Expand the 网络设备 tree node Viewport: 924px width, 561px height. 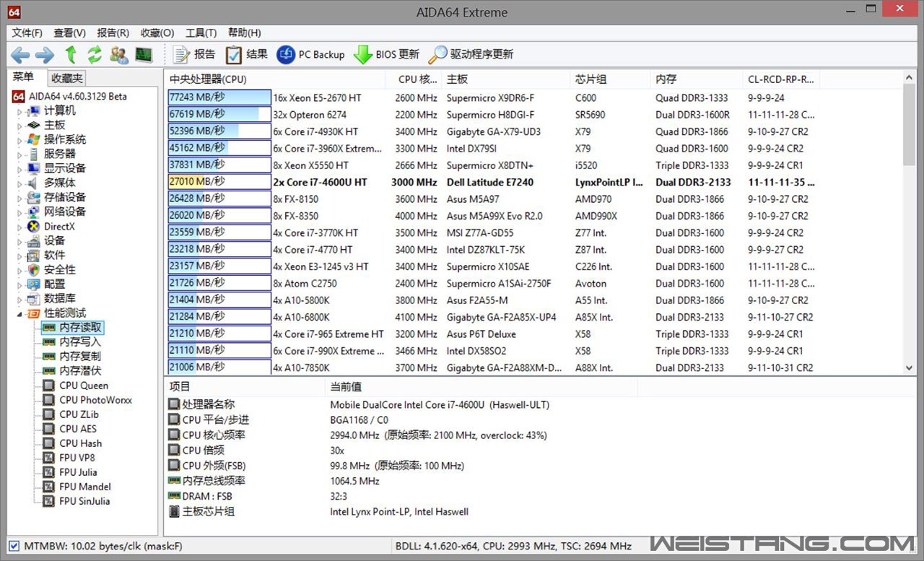(x=20, y=212)
